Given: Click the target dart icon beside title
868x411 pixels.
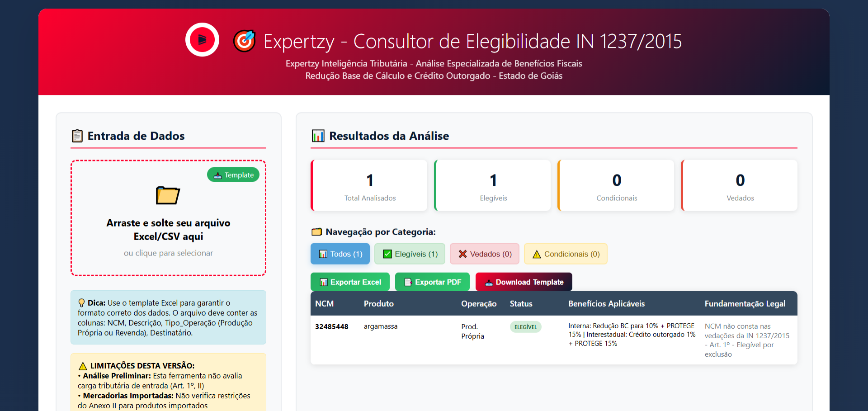Looking at the screenshot, I should 245,41.
